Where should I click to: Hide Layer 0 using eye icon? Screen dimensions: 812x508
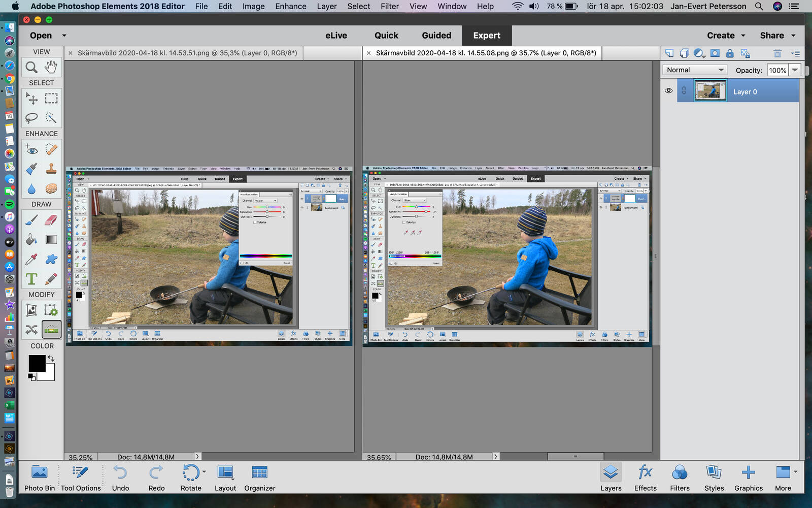pos(668,91)
